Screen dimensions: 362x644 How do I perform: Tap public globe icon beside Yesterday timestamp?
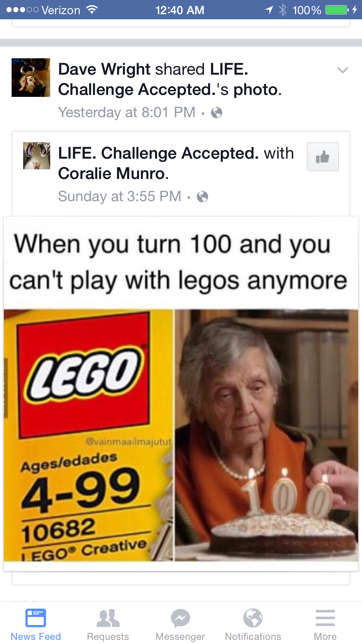coord(217,113)
